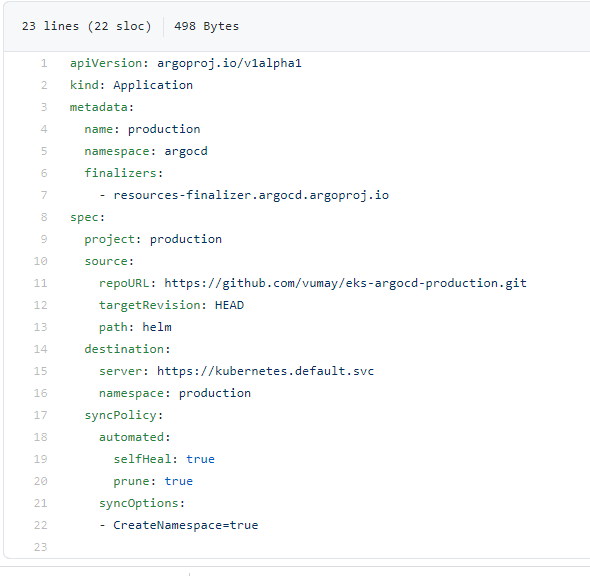Click the '23 lines (22 sloc)' file info
This screenshot has height=576, width=590.
pyautogui.click(x=87, y=26)
